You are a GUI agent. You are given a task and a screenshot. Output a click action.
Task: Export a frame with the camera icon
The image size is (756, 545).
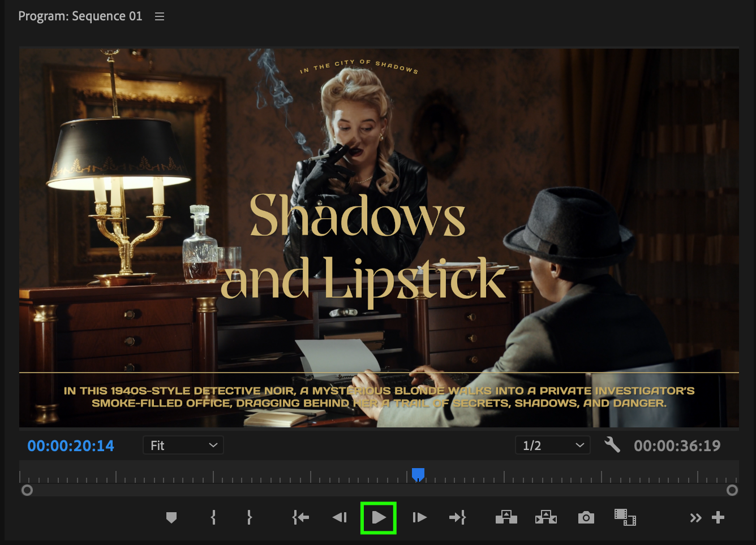[x=586, y=517]
